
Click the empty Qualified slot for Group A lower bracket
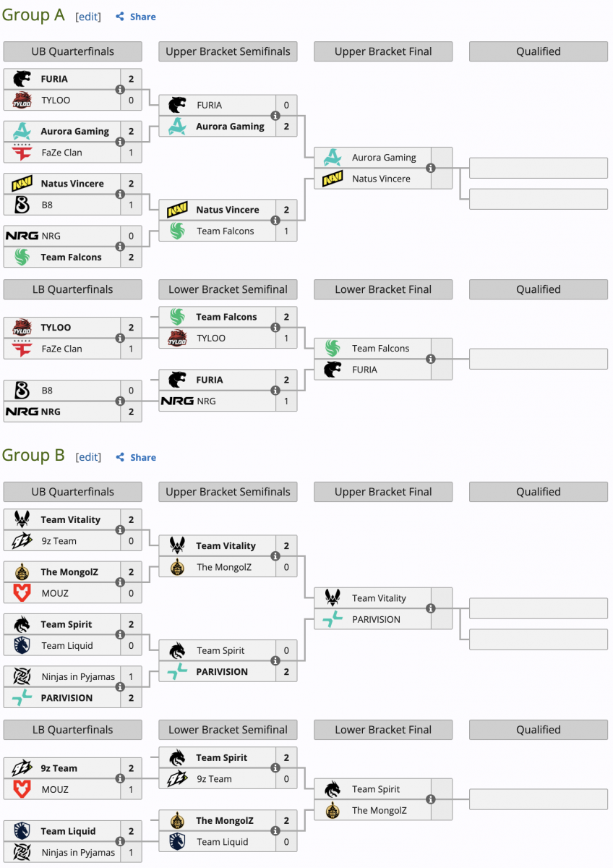(x=538, y=359)
